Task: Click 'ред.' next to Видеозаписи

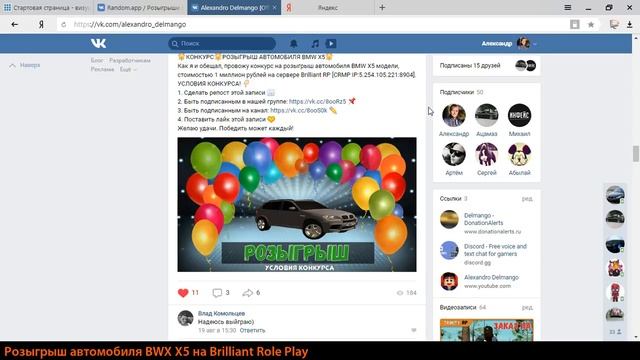Action: [527, 307]
